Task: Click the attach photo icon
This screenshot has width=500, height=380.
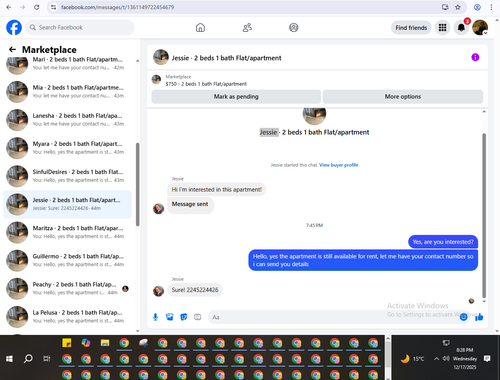Action: point(170,317)
